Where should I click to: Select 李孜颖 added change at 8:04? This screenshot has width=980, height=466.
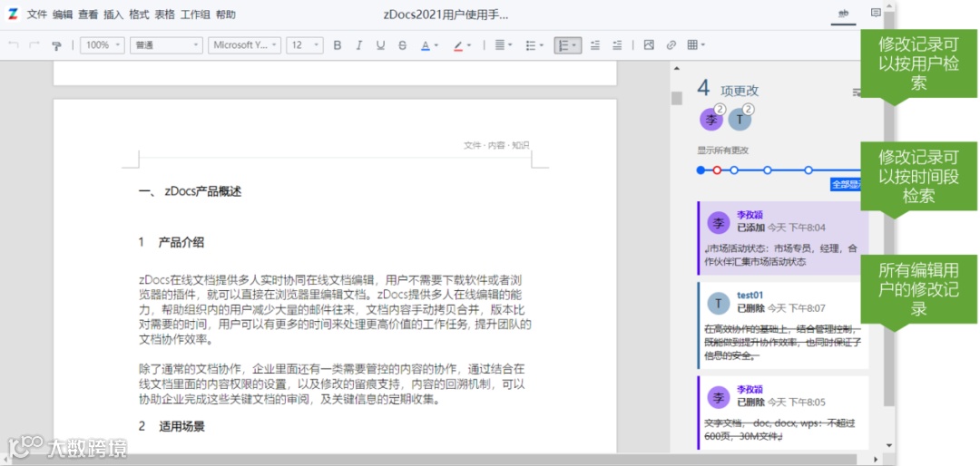[x=782, y=238]
